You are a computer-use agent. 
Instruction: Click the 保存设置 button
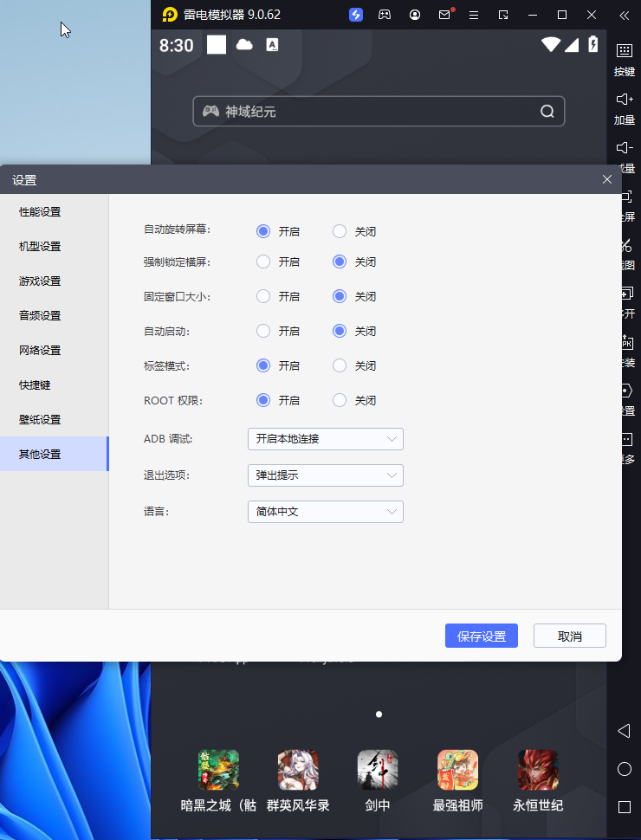coord(482,636)
